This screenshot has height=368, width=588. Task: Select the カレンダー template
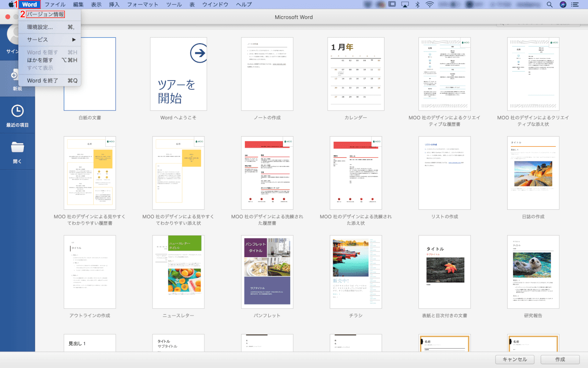point(356,74)
